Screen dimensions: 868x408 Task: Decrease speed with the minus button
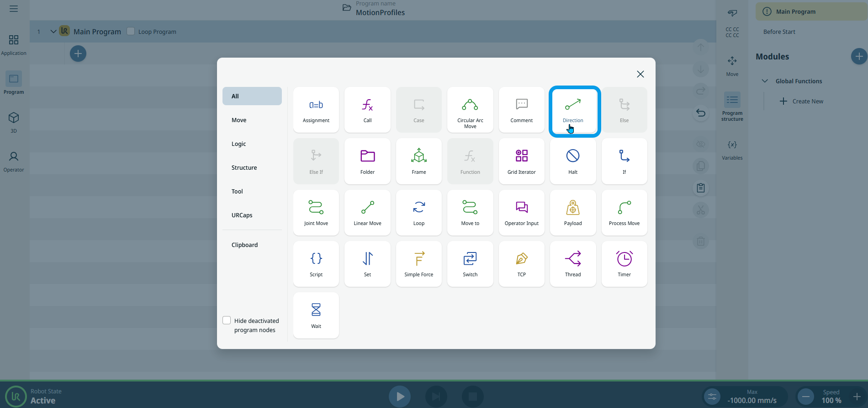(x=806, y=396)
